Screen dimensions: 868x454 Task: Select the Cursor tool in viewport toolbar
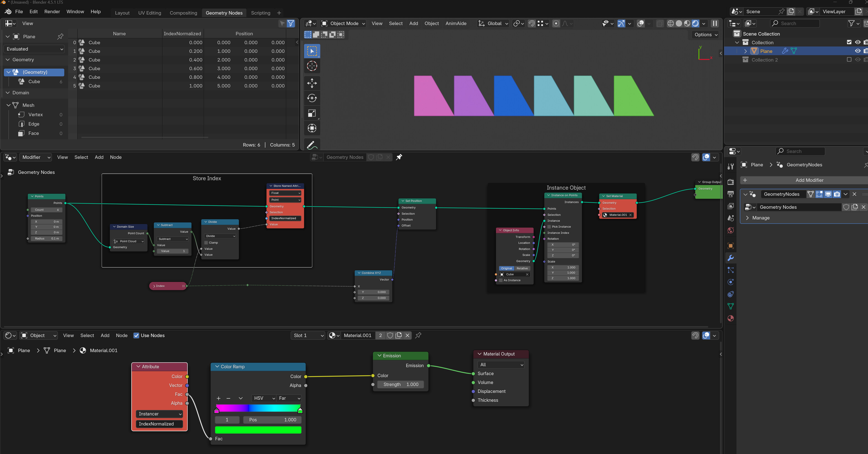[x=312, y=66]
